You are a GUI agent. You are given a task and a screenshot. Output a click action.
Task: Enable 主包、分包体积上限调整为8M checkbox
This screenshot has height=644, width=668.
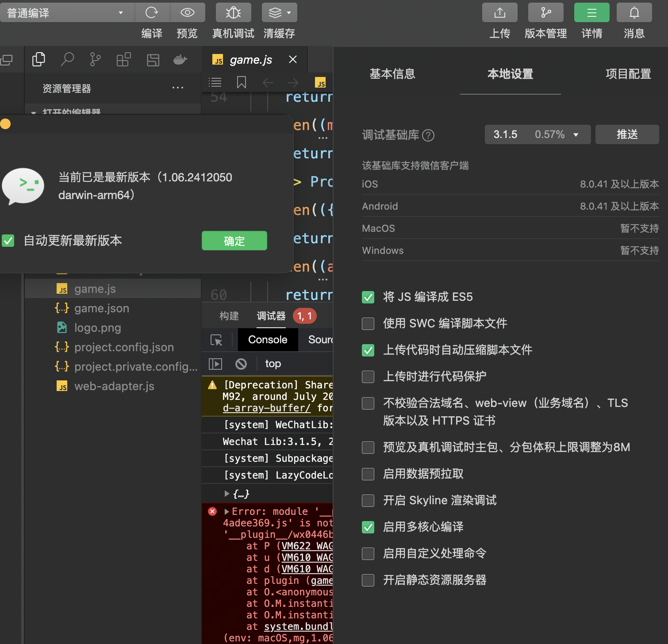(x=368, y=447)
